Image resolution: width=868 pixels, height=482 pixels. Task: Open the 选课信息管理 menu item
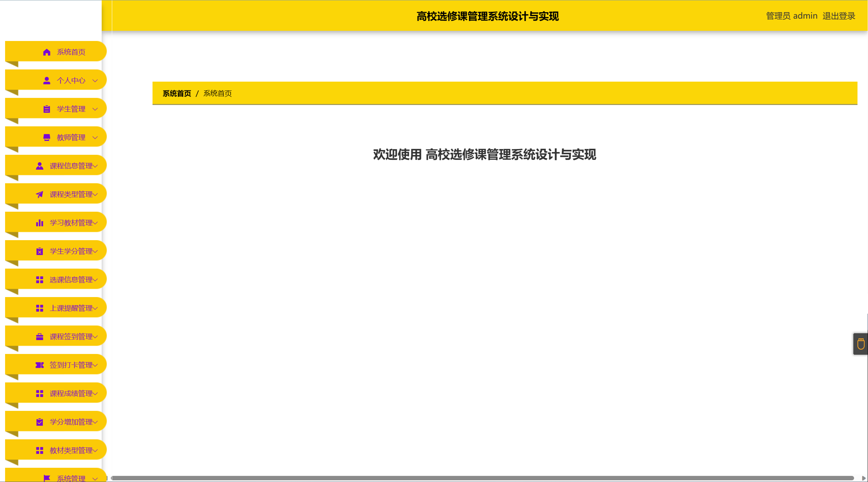(x=71, y=280)
